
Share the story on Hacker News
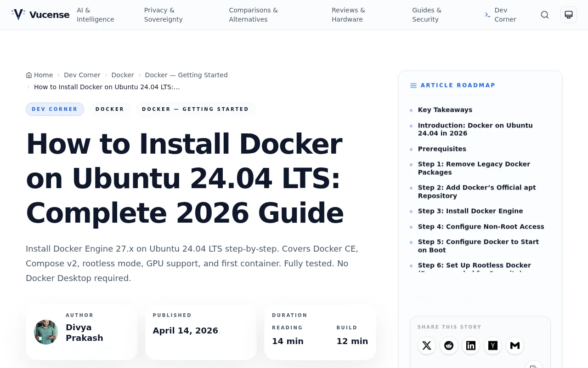coord(493,345)
